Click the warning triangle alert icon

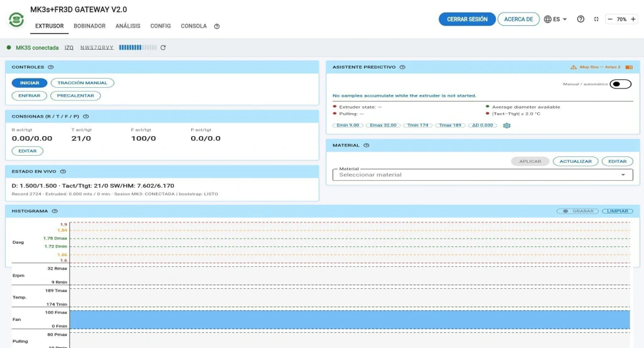click(x=574, y=67)
